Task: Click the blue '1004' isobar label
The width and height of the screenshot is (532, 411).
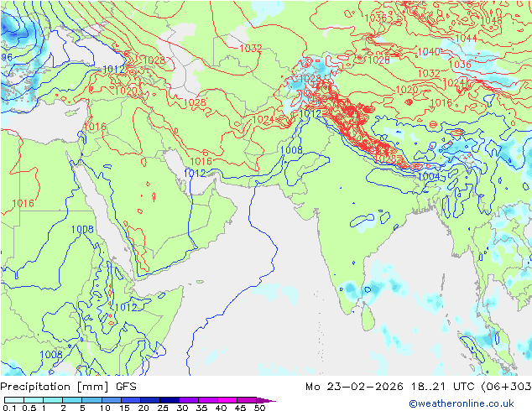Action: tap(429, 176)
